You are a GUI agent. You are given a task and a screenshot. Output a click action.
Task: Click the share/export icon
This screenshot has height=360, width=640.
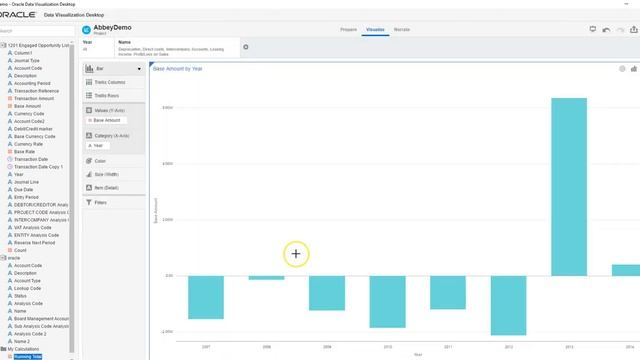point(633,29)
